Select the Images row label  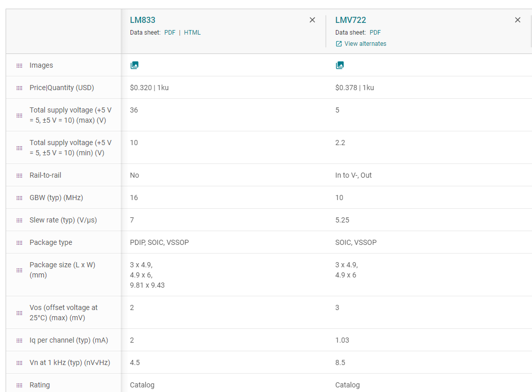(41, 65)
